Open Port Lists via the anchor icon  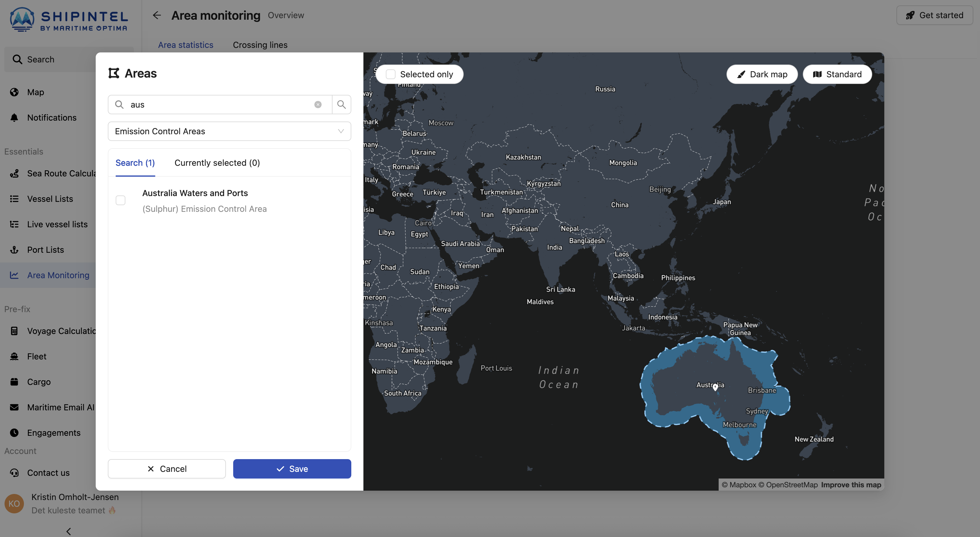click(15, 250)
